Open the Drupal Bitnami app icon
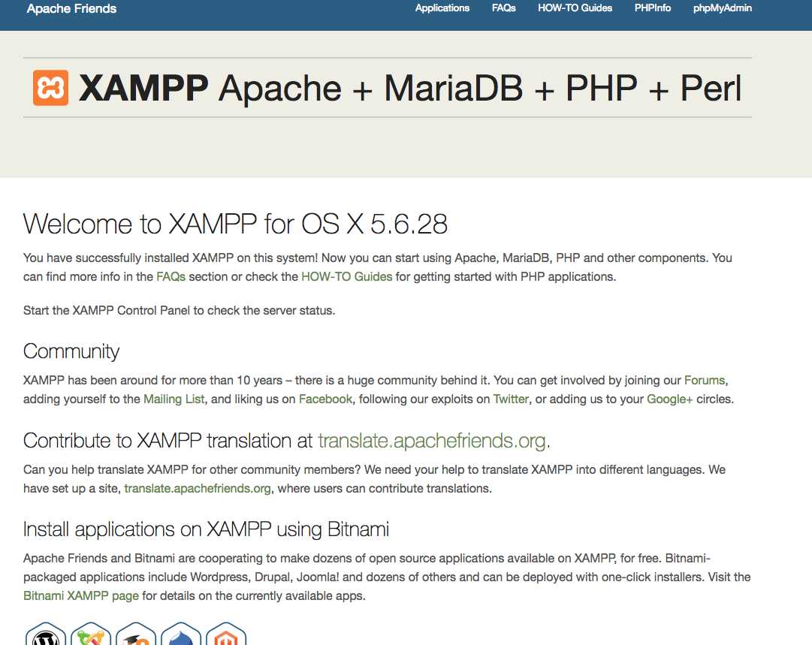The image size is (812, 645). point(181,634)
